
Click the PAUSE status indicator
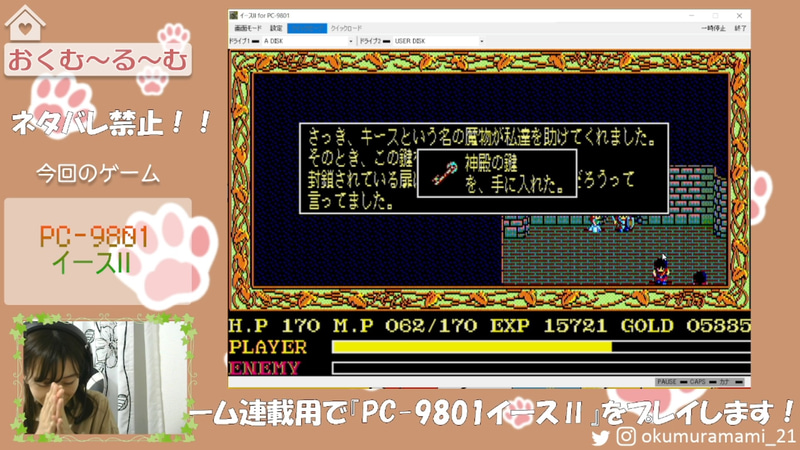coord(671,382)
